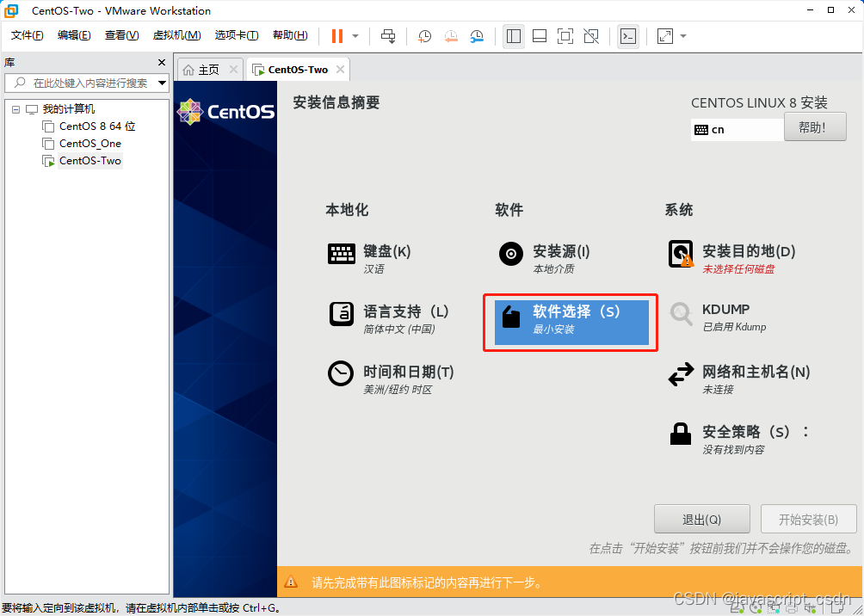Click the 未选择任何磁盘 red warning text
Viewport: 864px width, 616px height.
737,269
